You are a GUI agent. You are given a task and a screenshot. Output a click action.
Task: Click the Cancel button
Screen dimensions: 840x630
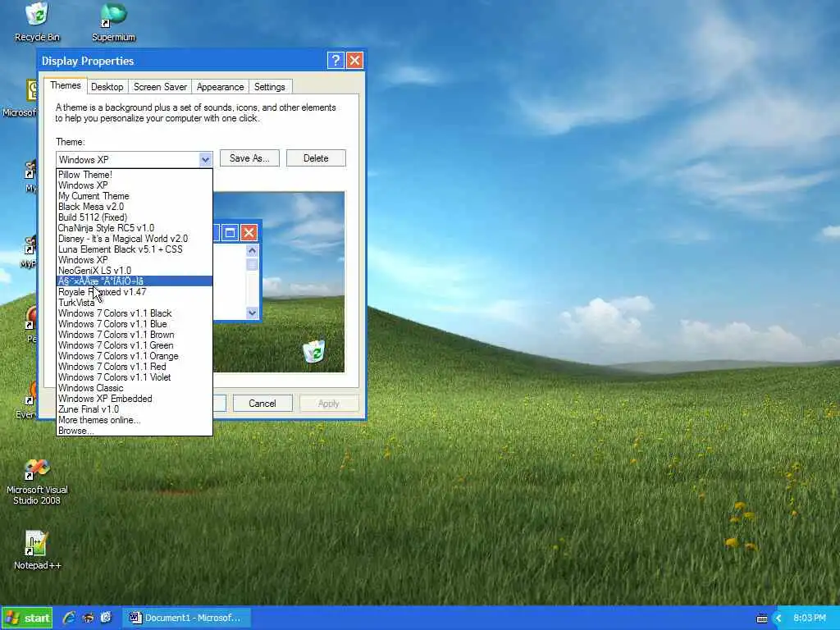(x=262, y=404)
